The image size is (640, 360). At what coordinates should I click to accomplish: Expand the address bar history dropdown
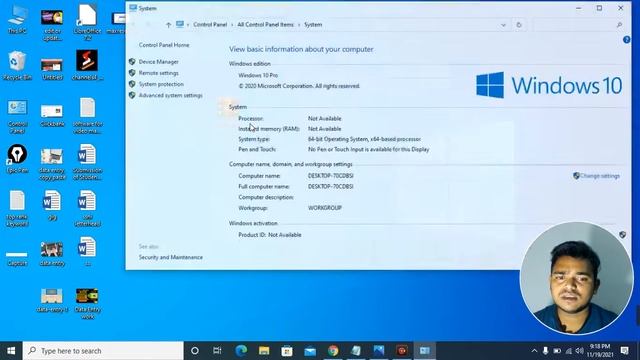click(x=503, y=25)
